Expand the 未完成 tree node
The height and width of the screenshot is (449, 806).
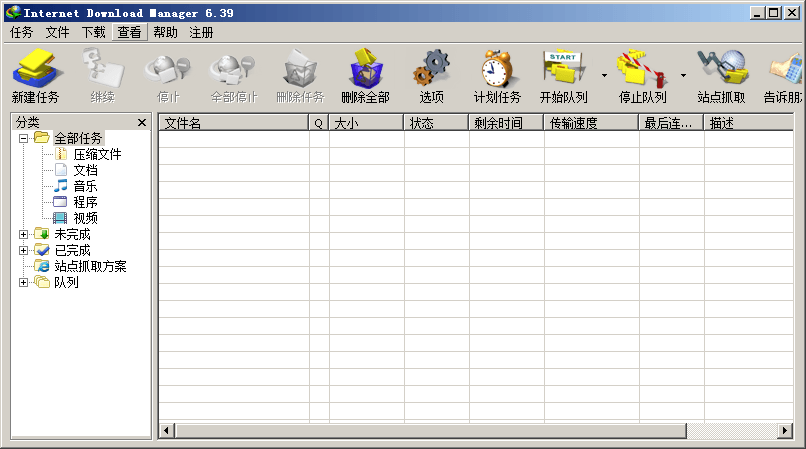(x=23, y=235)
